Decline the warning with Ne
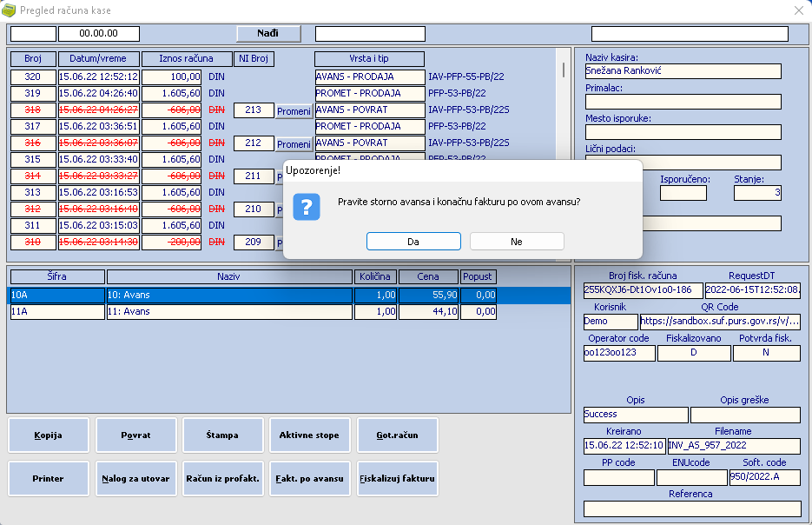The width and height of the screenshot is (812, 525). click(x=517, y=242)
